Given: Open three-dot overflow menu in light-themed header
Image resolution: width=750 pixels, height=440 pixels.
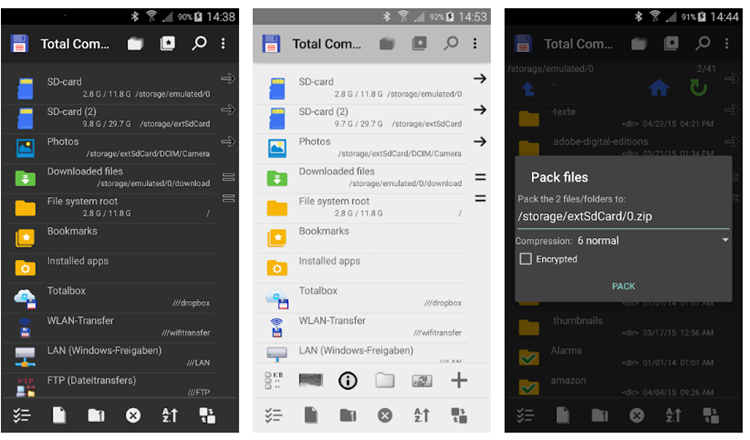Looking at the screenshot, I should (475, 44).
